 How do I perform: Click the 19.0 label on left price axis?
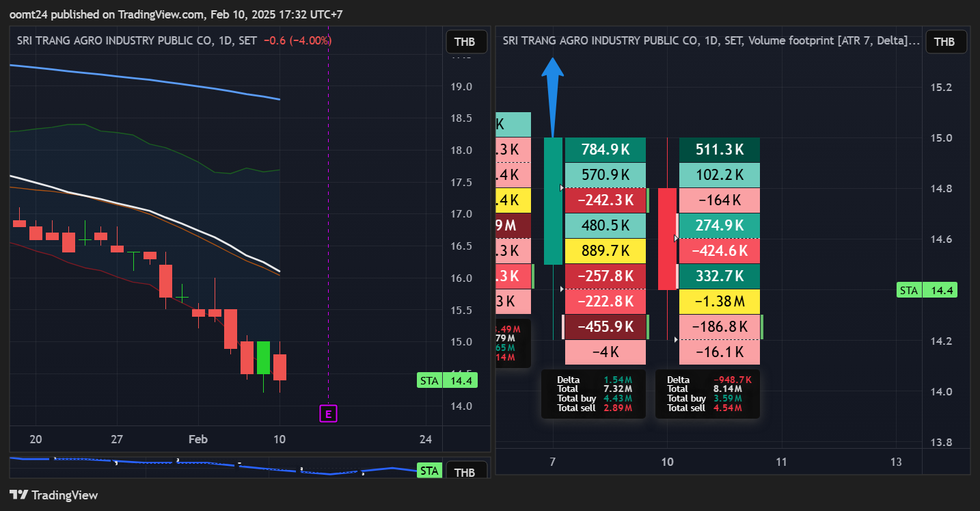click(462, 87)
